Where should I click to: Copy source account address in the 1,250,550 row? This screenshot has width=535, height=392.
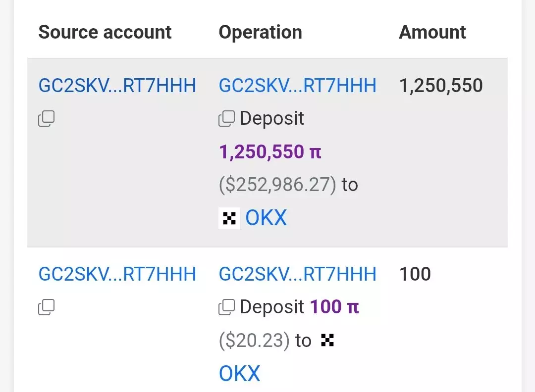click(x=46, y=119)
